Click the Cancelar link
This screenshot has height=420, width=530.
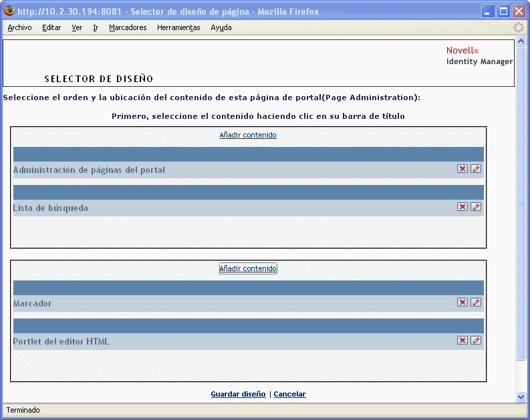[x=289, y=394]
